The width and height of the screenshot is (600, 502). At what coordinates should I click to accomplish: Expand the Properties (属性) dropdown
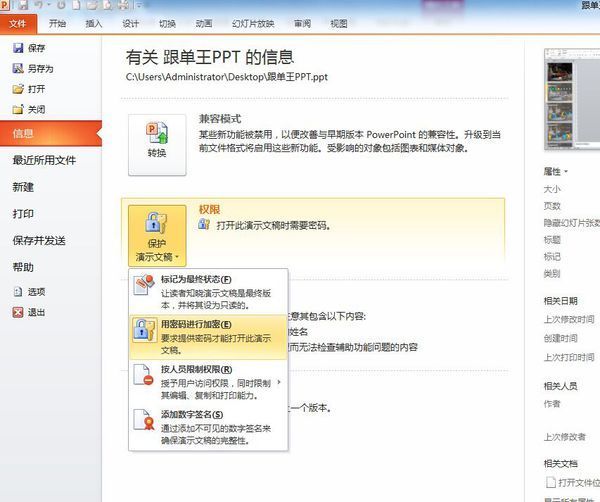557,171
